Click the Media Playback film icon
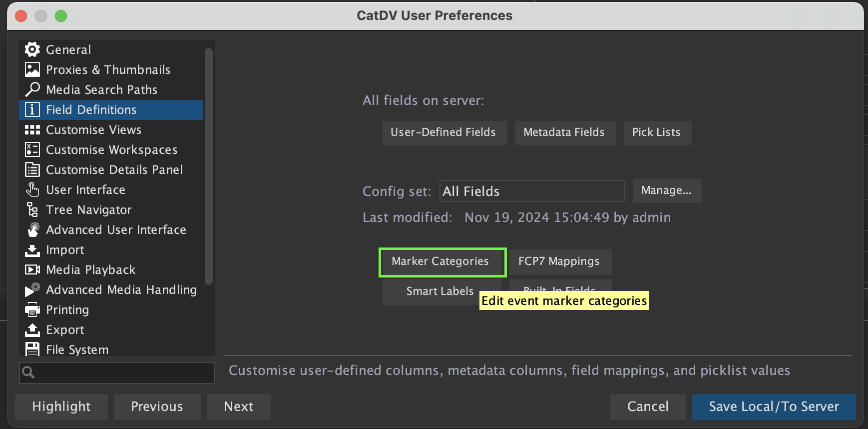 (x=32, y=269)
